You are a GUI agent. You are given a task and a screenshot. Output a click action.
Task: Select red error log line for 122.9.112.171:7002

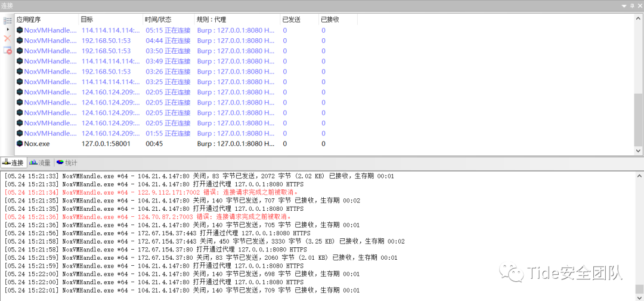click(x=151, y=192)
